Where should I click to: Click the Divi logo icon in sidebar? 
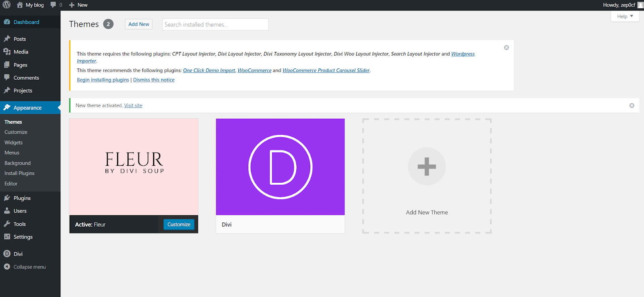point(7,254)
